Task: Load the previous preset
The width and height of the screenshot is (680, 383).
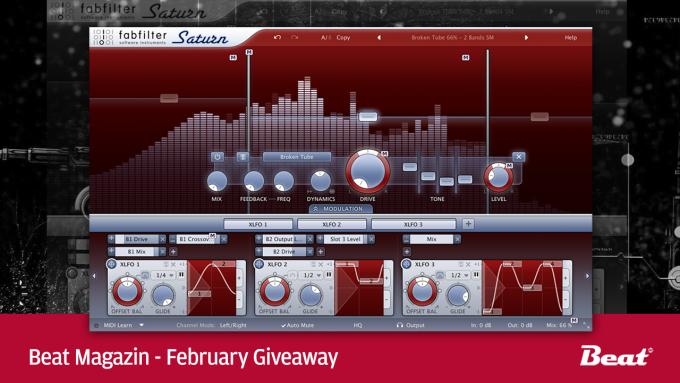Action: click(x=379, y=38)
